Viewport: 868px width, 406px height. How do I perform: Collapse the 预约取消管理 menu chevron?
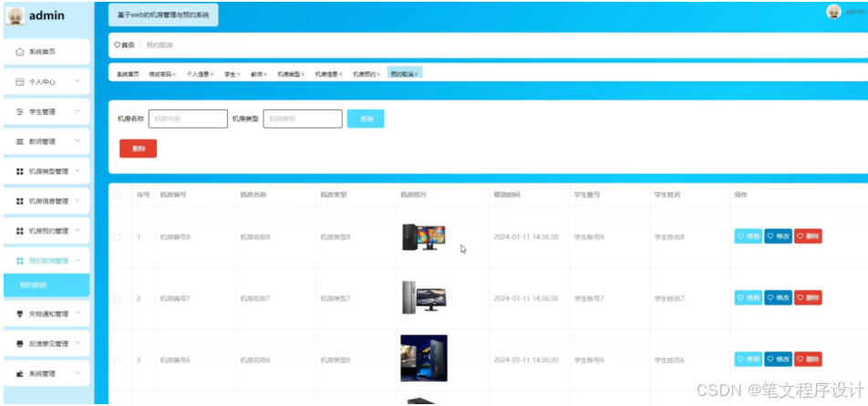(77, 260)
